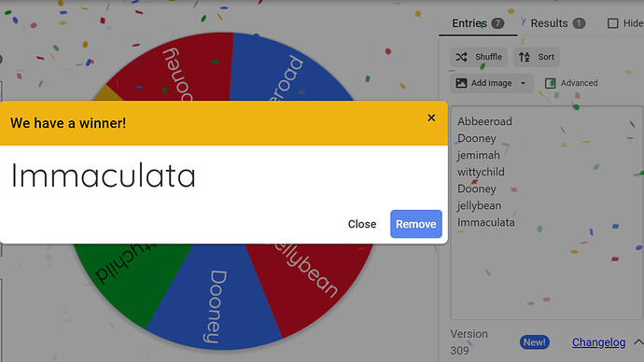
Task: Click the Immaculata entry in the text list
Action: [486, 222]
